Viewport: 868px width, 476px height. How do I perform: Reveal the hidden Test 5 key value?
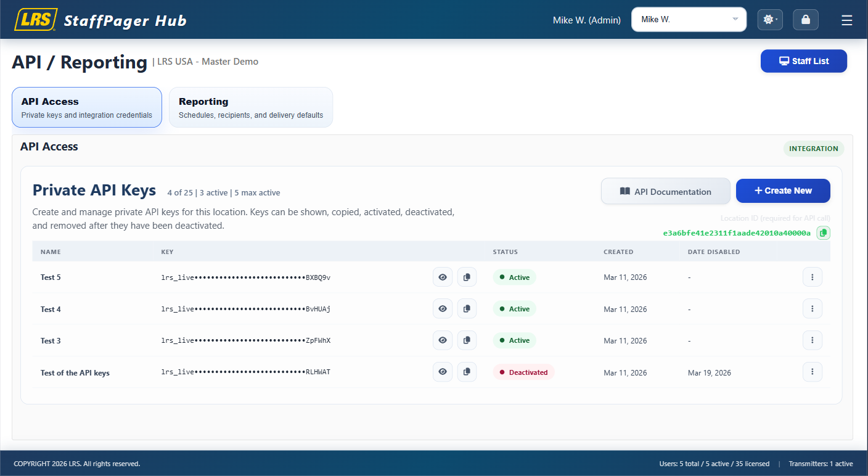click(x=443, y=277)
